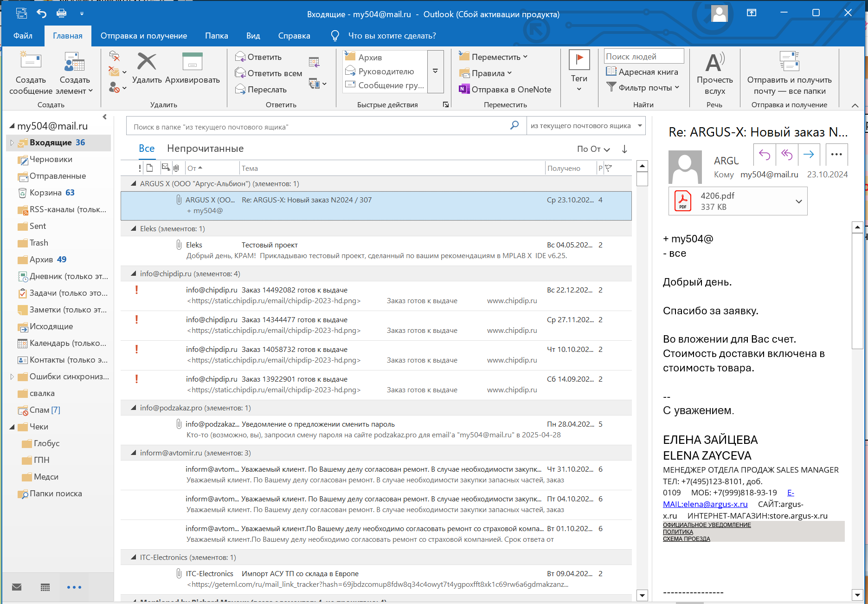Viewport: 868px width, 604px height.
Task: Open the Вид tab
Action: click(x=253, y=36)
